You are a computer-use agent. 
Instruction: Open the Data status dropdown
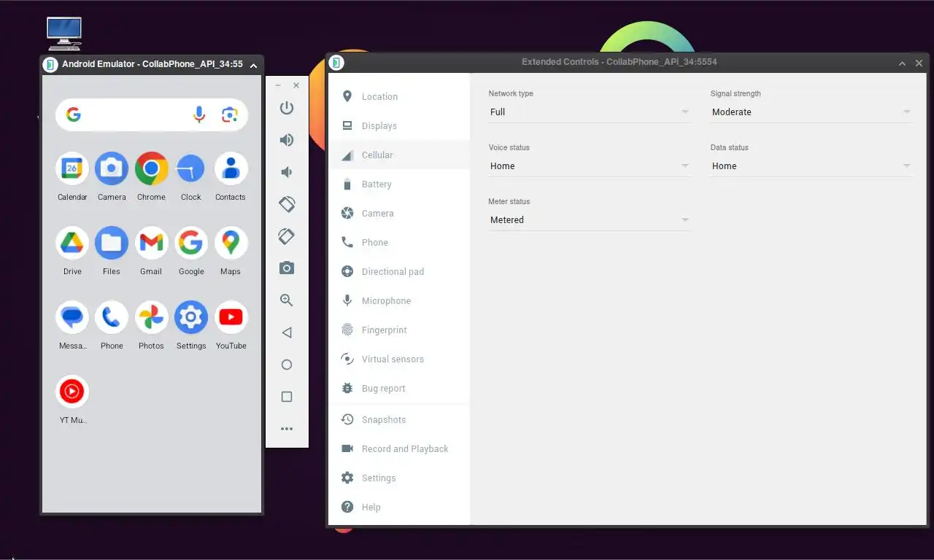click(811, 166)
